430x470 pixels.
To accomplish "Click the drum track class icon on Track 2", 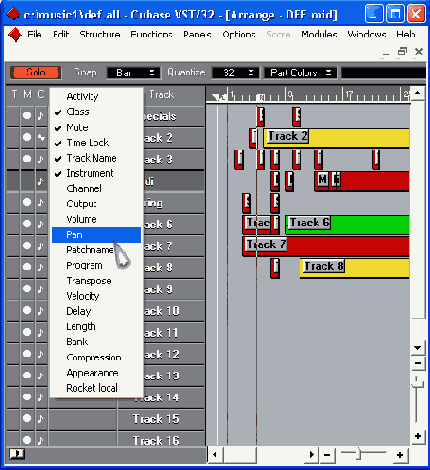I will (41, 137).
